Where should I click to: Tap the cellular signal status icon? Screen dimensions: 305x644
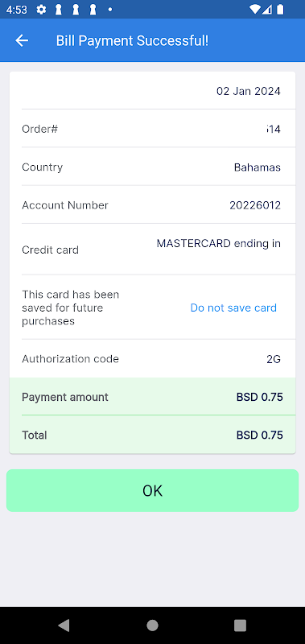pos(267,10)
